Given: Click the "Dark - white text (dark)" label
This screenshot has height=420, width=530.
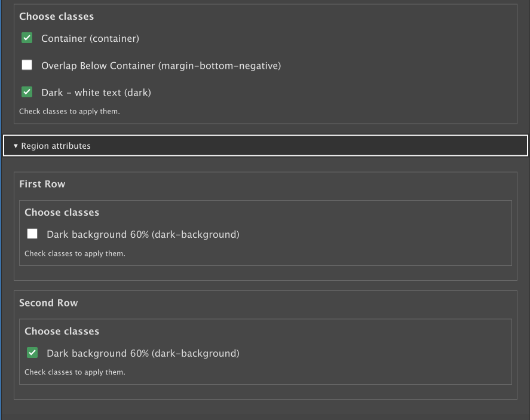Looking at the screenshot, I should [96, 93].
